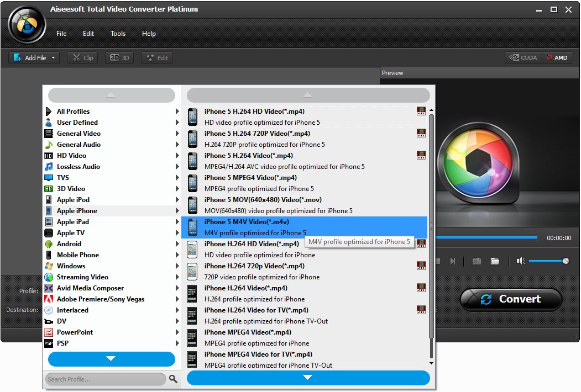The width and height of the screenshot is (581, 392).
Task: Click the 3D Video icon
Action: pos(49,189)
